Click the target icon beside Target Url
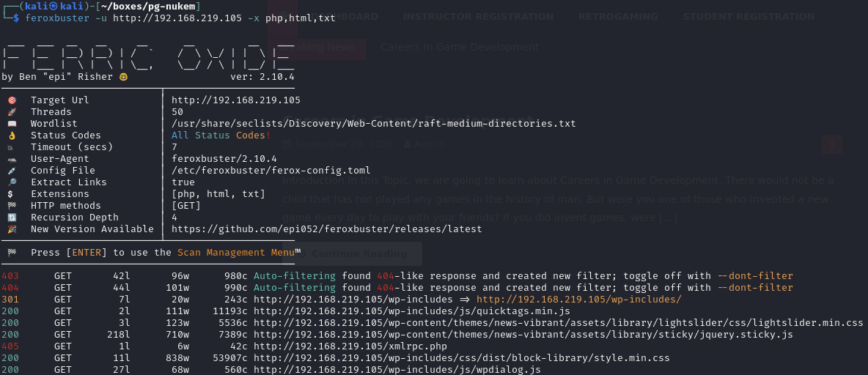Viewport: 868px width, 375px height. coord(12,100)
